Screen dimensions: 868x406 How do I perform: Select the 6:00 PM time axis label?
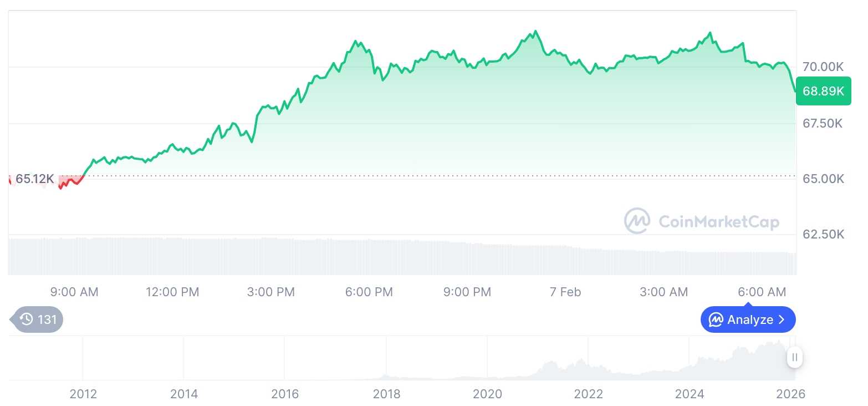pos(369,292)
